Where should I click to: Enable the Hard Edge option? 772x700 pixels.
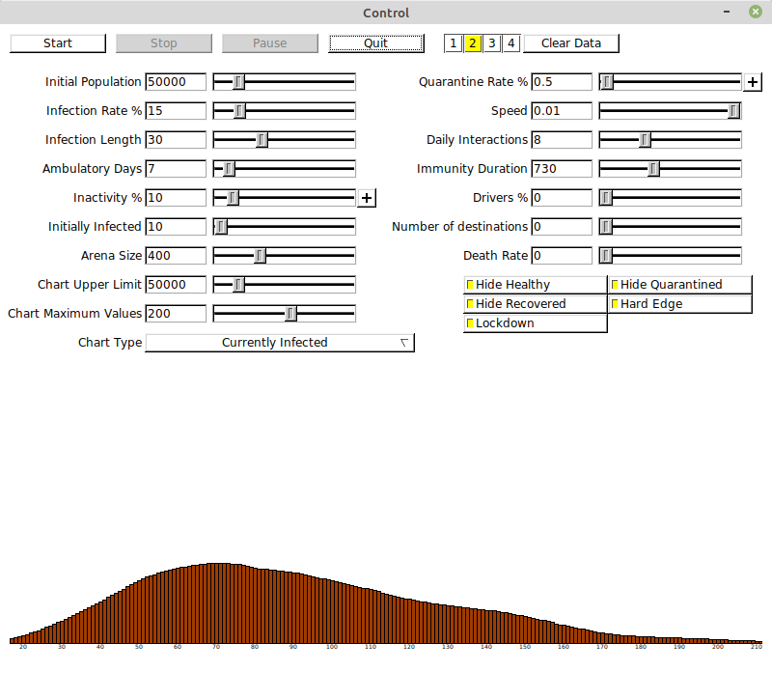[x=680, y=304]
